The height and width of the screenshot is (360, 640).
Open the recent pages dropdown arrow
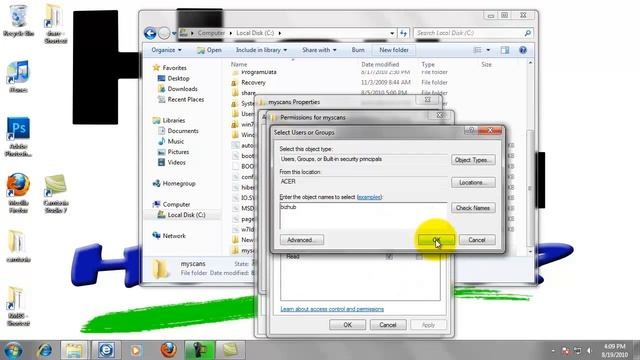[x=174, y=33]
